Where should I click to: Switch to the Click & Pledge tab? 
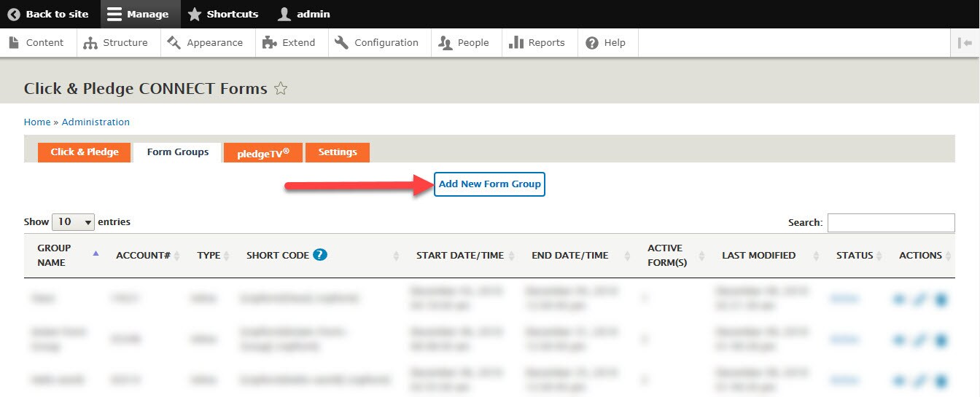pyautogui.click(x=85, y=152)
